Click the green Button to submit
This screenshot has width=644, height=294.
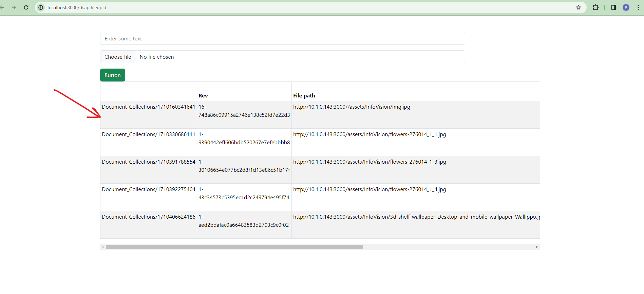point(112,75)
